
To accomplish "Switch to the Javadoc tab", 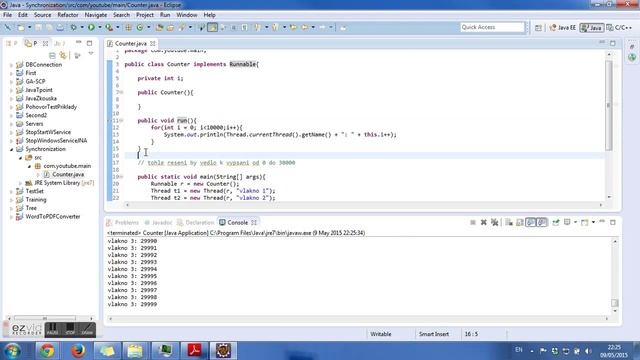I will (x=158, y=222).
